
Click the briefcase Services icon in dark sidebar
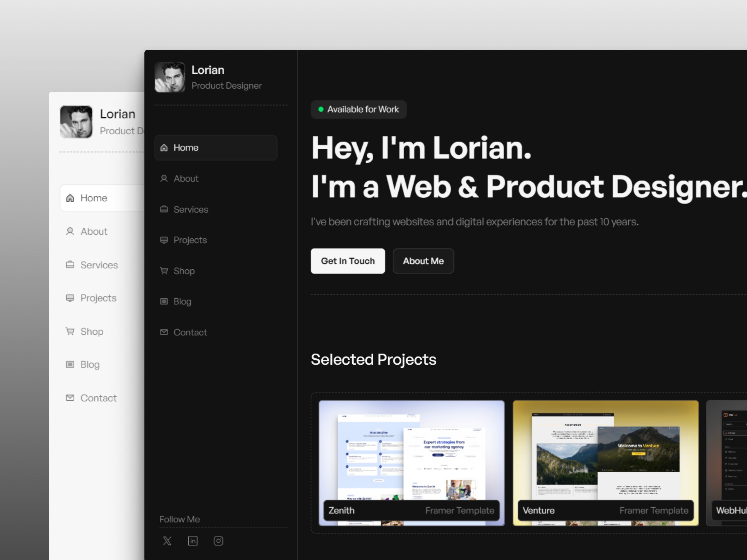[x=164, y=209]
